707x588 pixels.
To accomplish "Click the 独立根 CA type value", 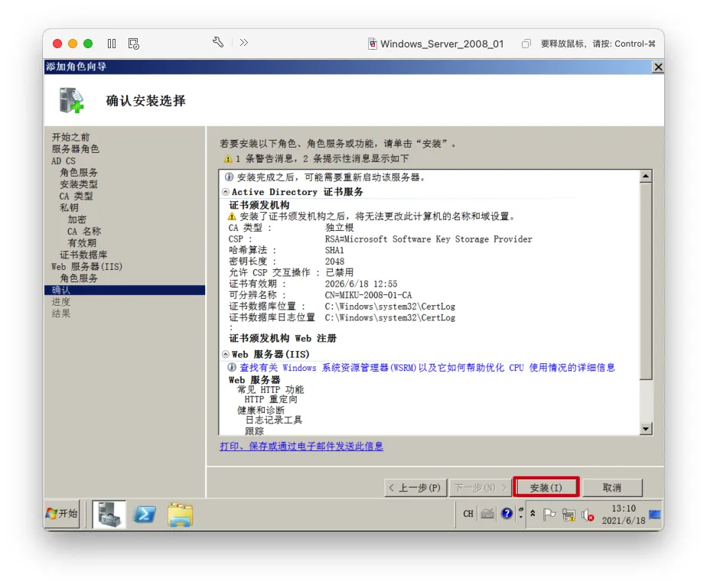I will (340, 228).
